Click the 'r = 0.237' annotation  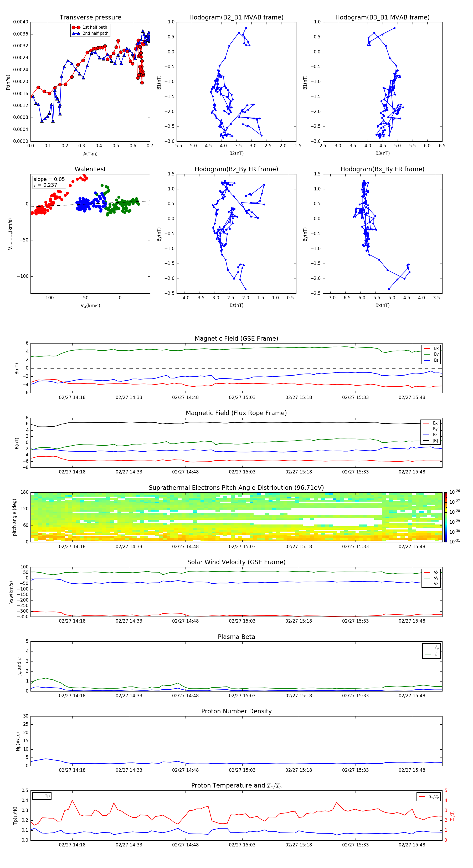pos(45,185)
